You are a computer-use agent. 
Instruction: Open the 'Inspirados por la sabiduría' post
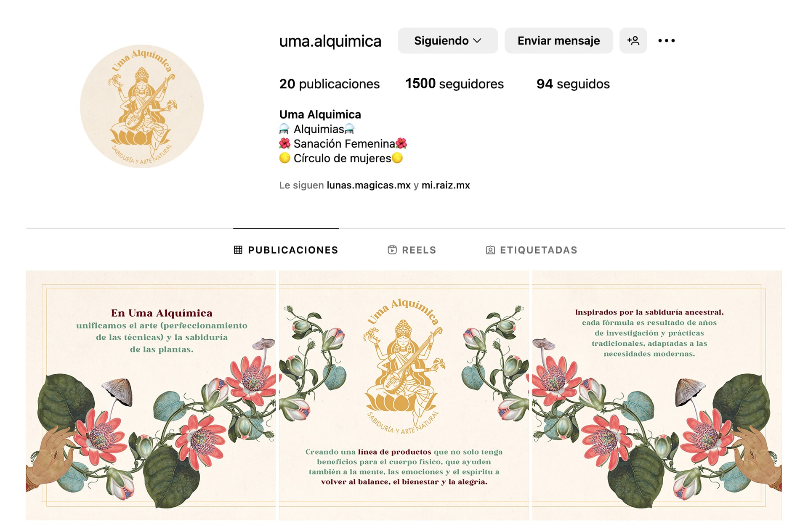pos(657,395)
